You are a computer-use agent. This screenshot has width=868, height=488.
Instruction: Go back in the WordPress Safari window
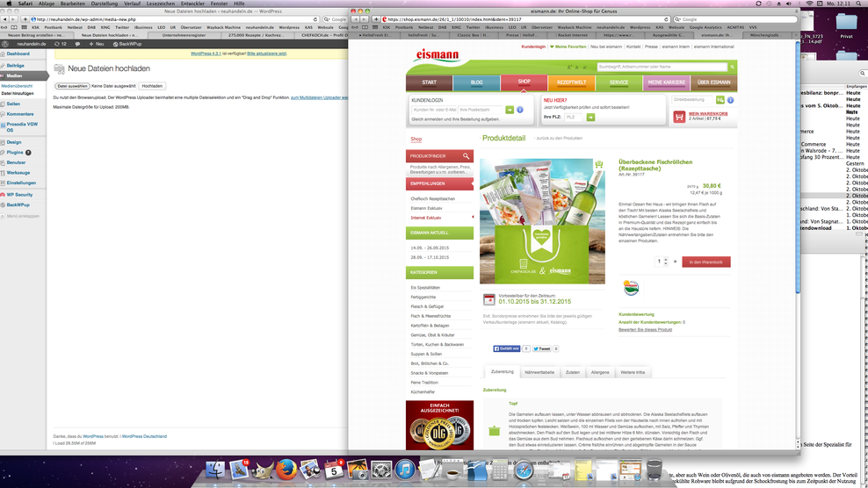tap(5, 19)
